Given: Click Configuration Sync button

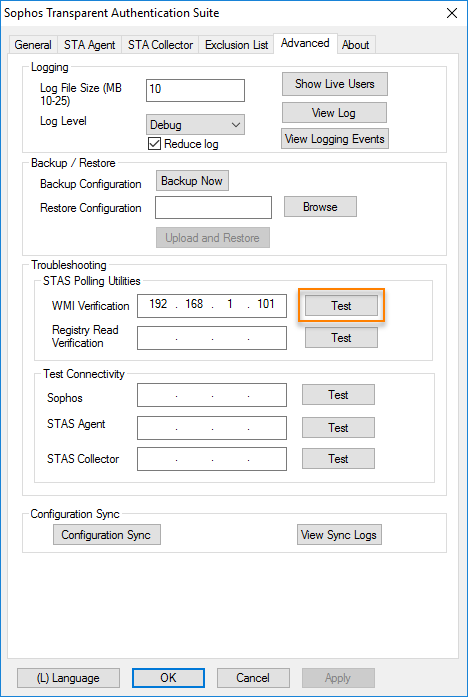Looking at the screenshot, I should (x=107, y=534).
